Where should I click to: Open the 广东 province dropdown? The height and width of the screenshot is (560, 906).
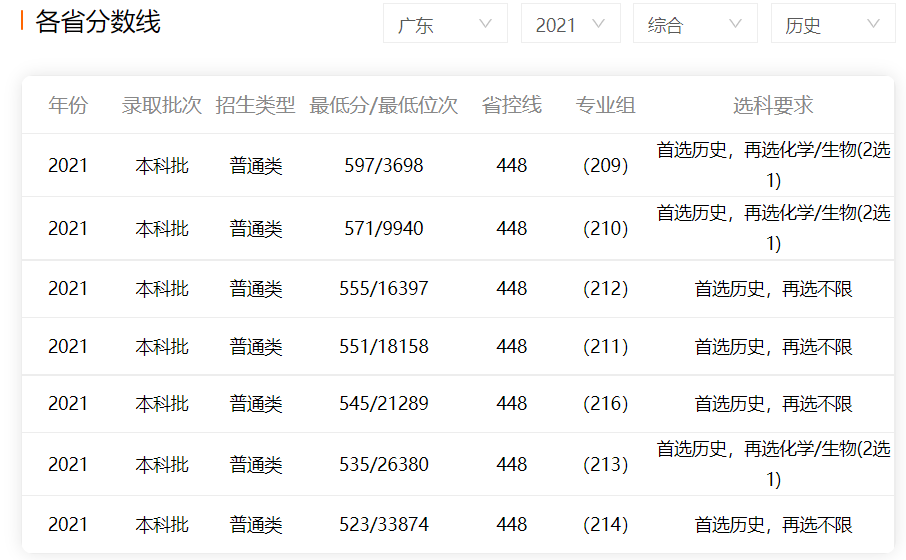click(x=444, y=24)
